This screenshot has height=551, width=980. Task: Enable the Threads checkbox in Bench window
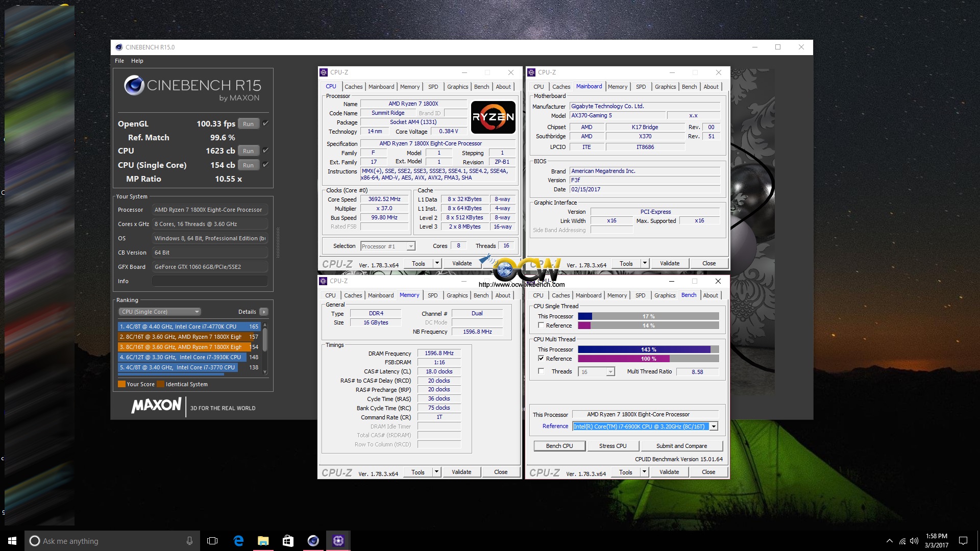coord(541,371)
